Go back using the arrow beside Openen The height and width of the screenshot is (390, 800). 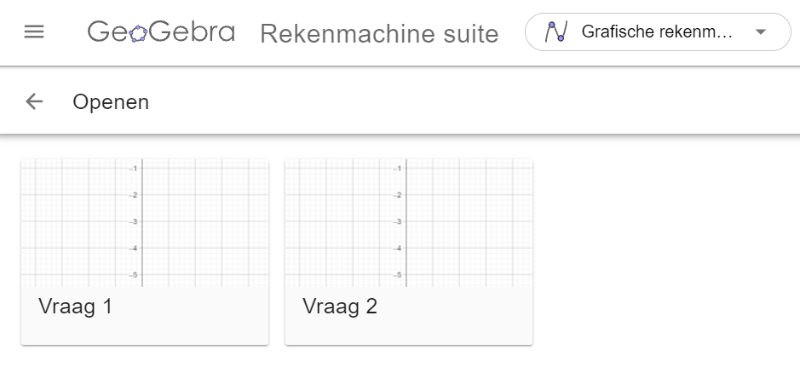(34, 101)
